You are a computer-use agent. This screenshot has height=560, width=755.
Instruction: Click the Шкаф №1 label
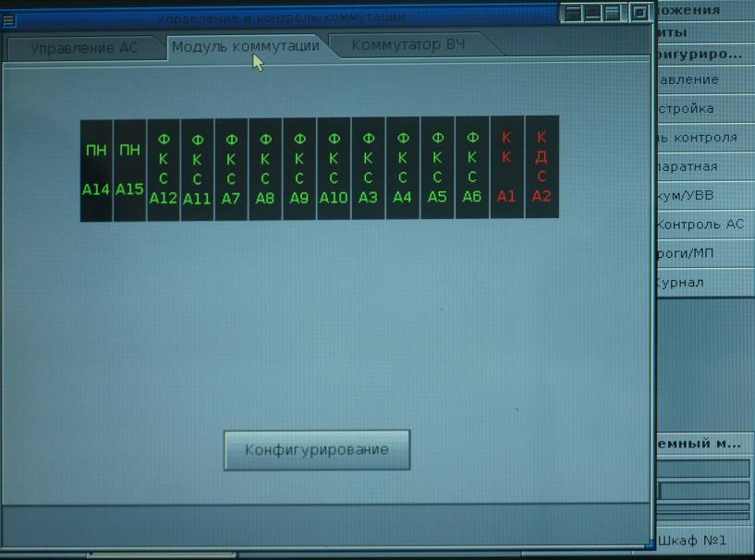pos(691,541)
